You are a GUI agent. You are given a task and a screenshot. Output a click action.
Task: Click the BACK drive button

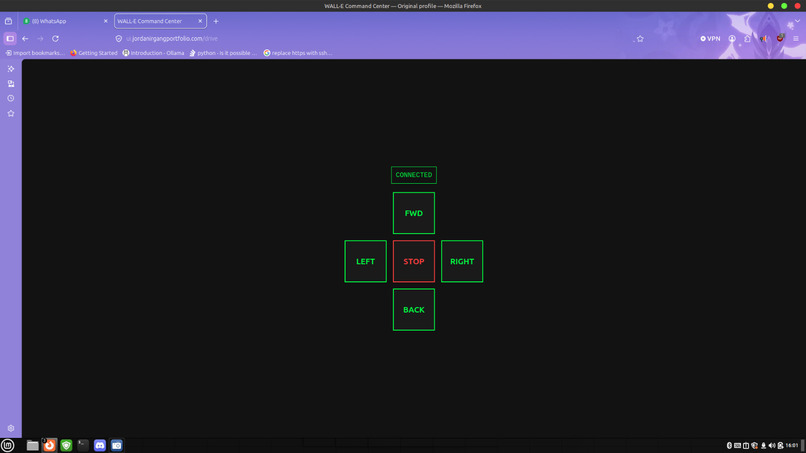(414, 310)
